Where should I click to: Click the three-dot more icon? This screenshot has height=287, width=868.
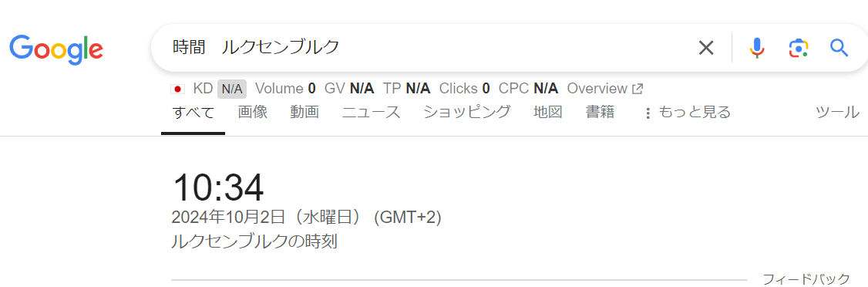(x=648, y=113)
